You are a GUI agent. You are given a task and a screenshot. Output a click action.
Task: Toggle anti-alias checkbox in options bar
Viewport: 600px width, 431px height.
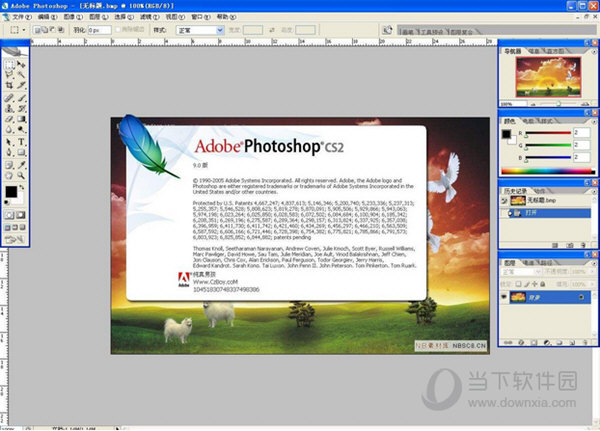(118, 29)
